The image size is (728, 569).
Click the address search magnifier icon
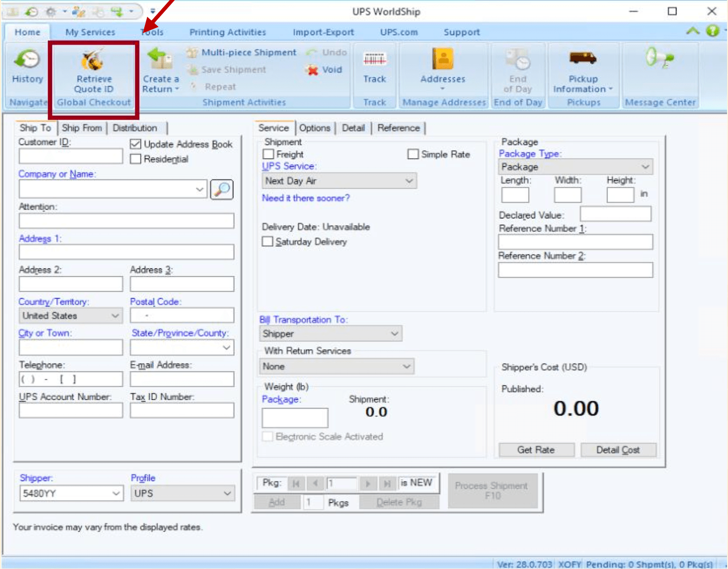point(222,189)
